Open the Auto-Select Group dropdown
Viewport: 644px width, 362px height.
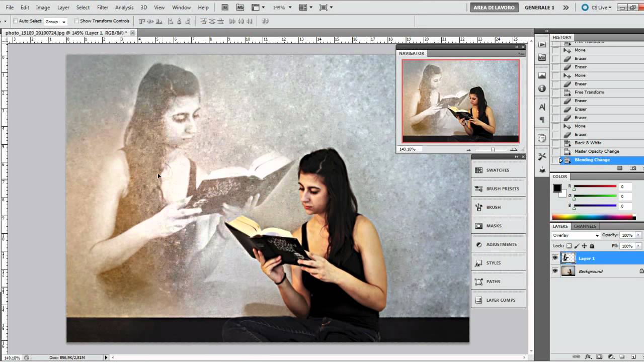(55, 22)
